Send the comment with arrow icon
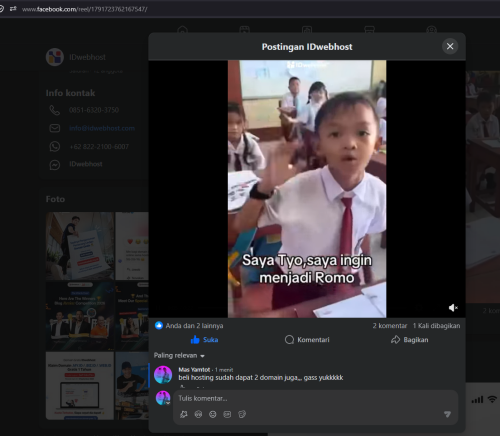Screen dimensions: 500x436 447,414
